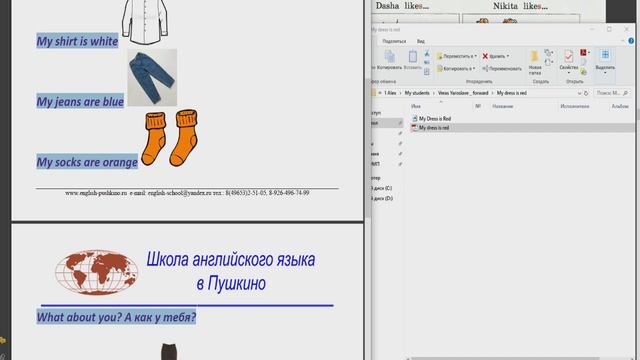Click the Delete red X icon
The height and width of the screenshot is (360, 640).
(x=485, y=56)
